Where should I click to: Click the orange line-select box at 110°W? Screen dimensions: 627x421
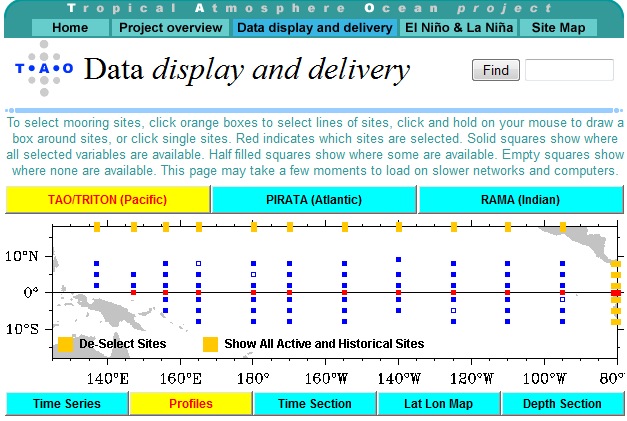[x=508, y=227]
